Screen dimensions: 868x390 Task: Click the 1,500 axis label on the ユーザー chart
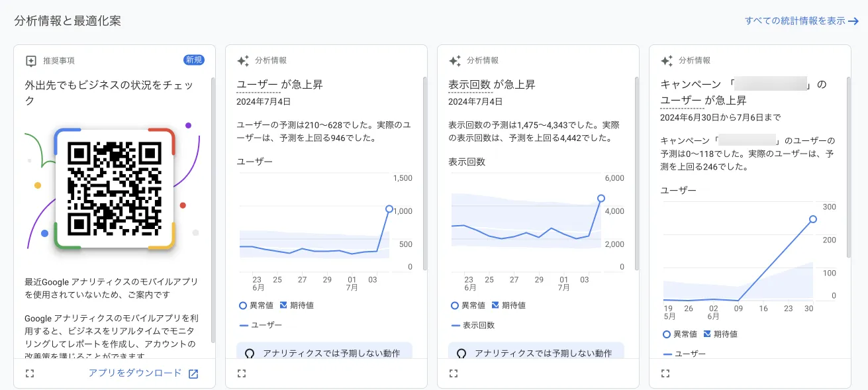tap(403, 178)
